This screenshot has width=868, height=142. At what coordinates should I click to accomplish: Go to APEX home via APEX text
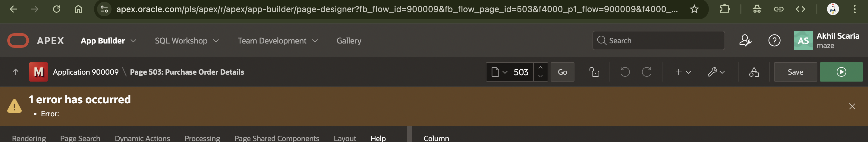click(50, 40)
